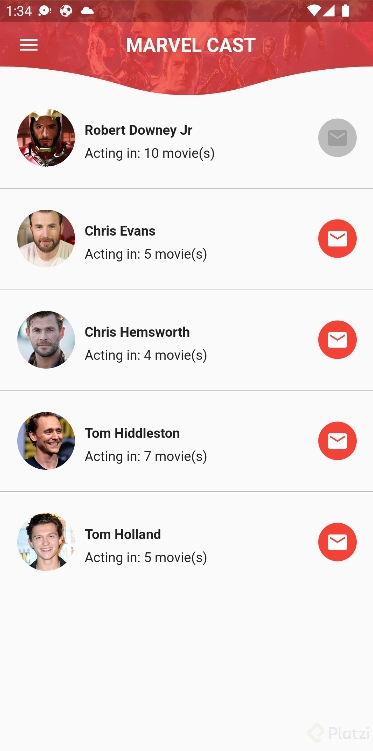
Task: Tap the soccer ball notification icon
Action: coord(66,11)
